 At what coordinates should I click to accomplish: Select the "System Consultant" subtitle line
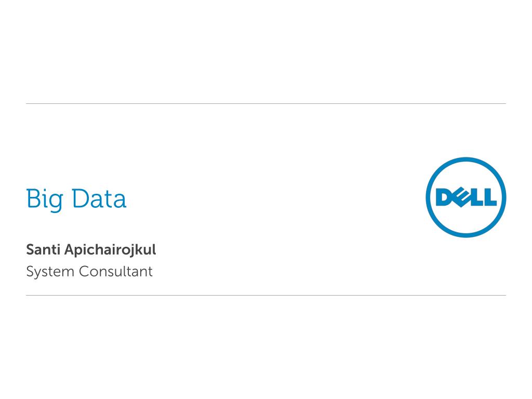pos(89,272)
